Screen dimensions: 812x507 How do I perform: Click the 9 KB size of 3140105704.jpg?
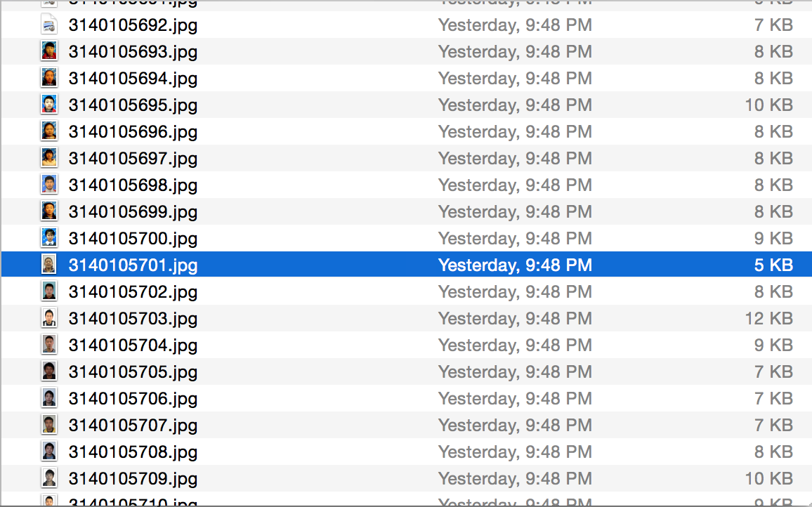[x=773, y=345]
